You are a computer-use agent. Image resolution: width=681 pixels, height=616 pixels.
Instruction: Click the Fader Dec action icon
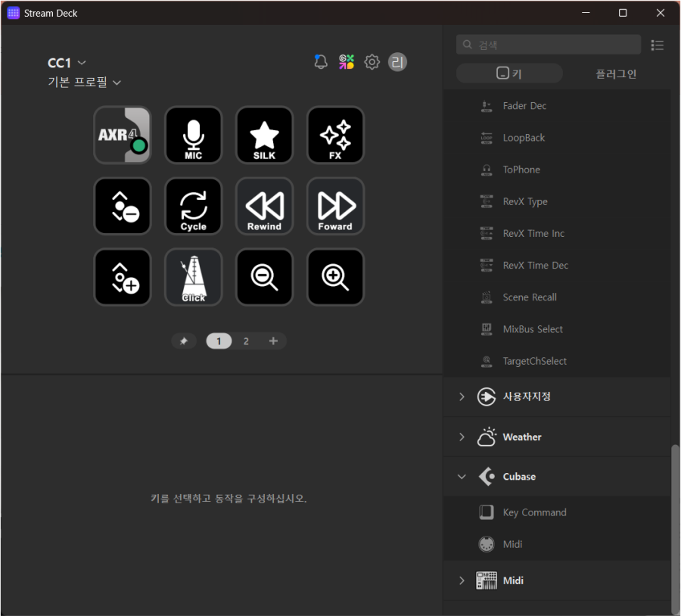click(487, 105)
